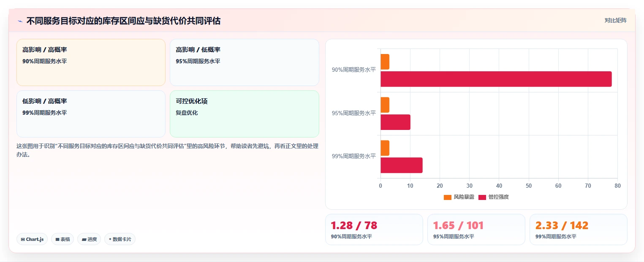Click the 对比矩阵 label in the header
This screenshot has width=644, height=262.
[x=615, y=20]
